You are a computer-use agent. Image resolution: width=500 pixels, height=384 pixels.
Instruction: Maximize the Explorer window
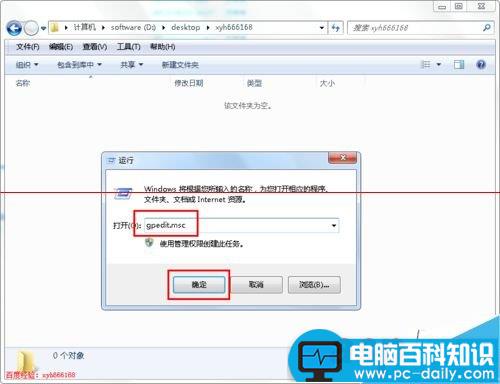tap(459, 6)
